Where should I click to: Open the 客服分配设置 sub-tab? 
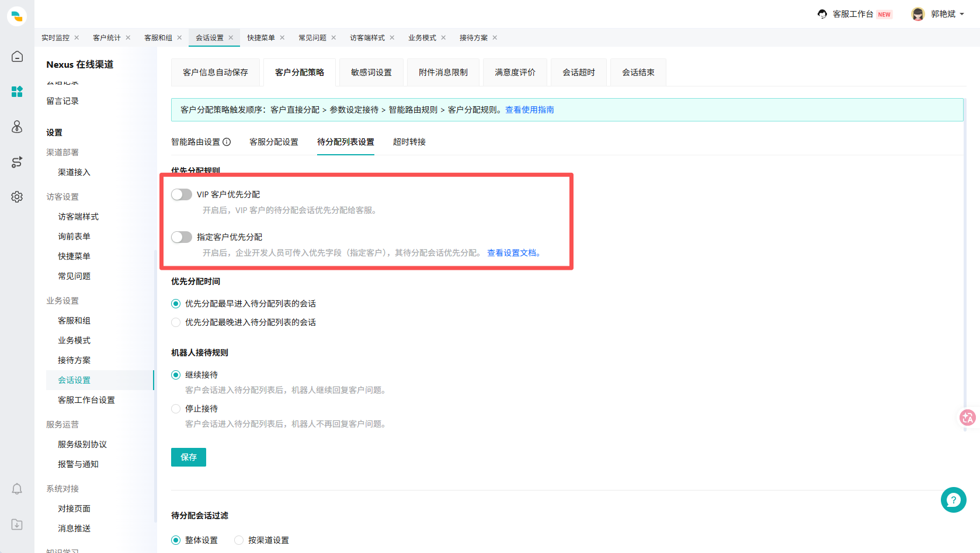click(274, 142)
